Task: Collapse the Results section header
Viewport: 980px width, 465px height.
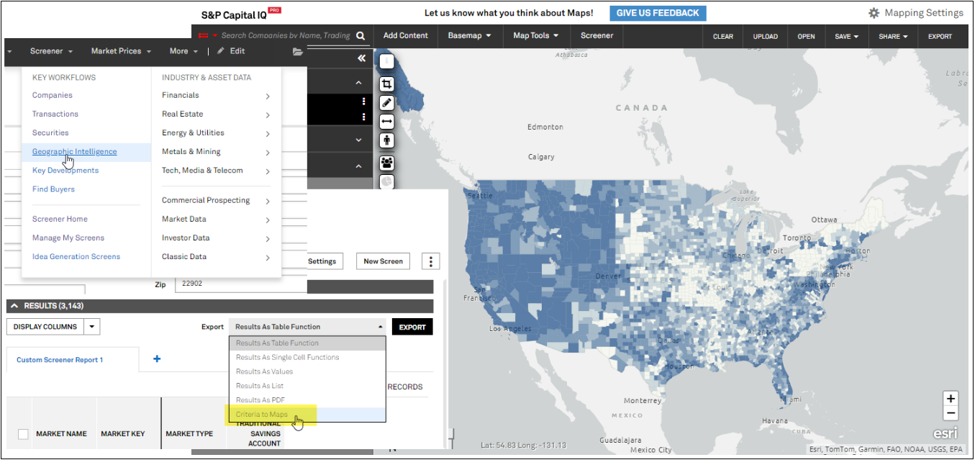Action: click(14, 306)
